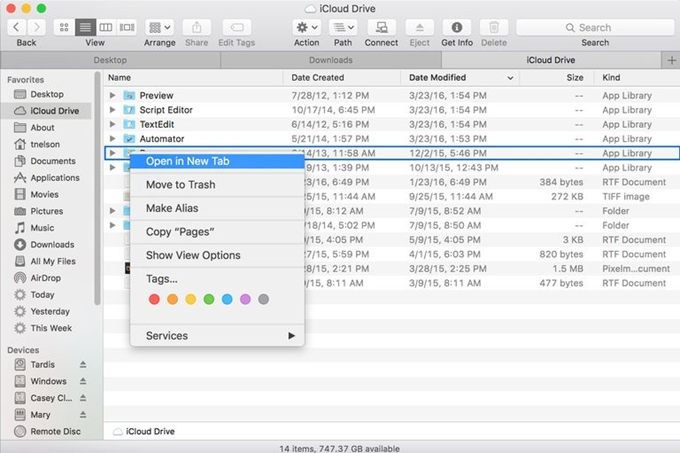Expand the TextEdit folder

112,124
